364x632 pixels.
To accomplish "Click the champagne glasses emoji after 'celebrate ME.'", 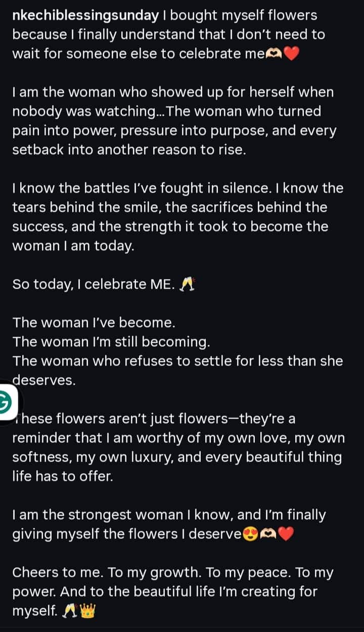I will 188,285.
